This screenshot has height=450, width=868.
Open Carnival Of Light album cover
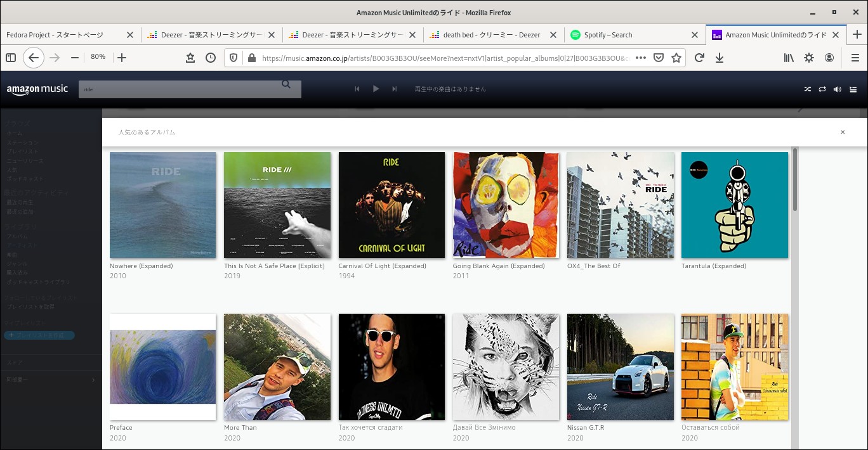pyautogui.click(x=391, y=205)
